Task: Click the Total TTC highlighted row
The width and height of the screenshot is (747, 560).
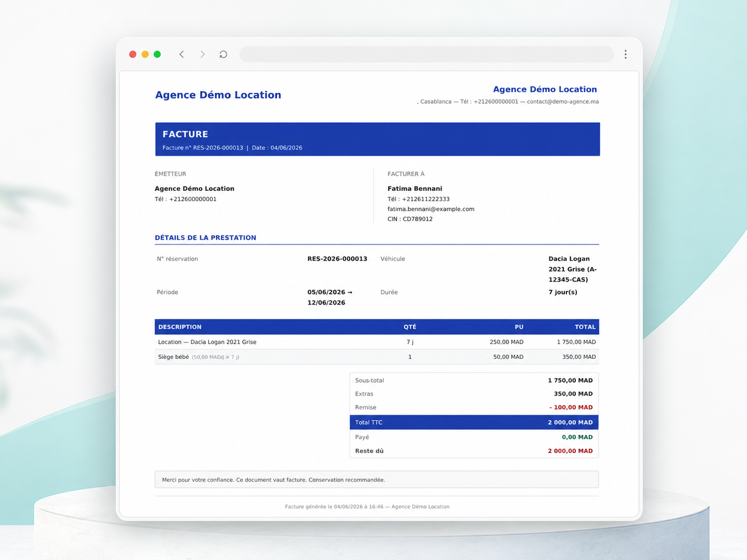Action: (474, 422)
